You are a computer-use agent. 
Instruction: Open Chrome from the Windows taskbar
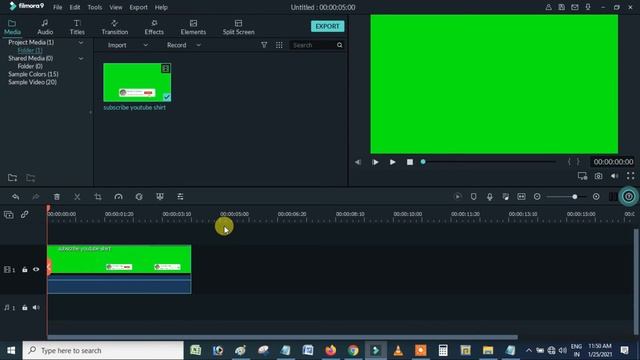click(353, 350)
